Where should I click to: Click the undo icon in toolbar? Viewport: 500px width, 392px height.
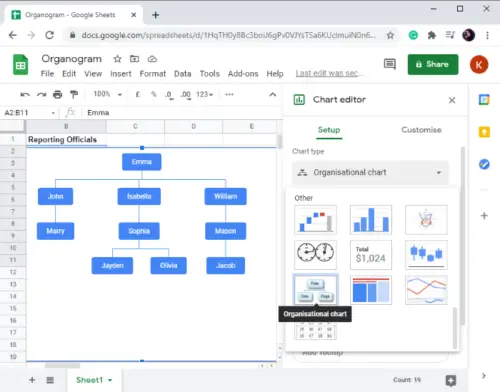coord(25,95)
